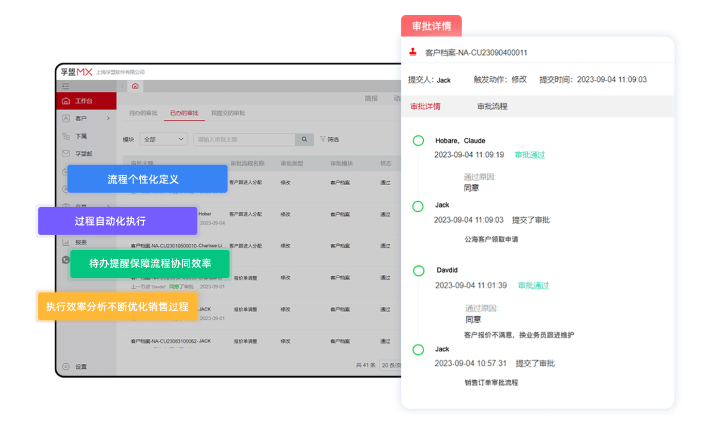Screen dimensions: 717x425
Task: Click the search magnifier icon button
Action: (305, 139)
